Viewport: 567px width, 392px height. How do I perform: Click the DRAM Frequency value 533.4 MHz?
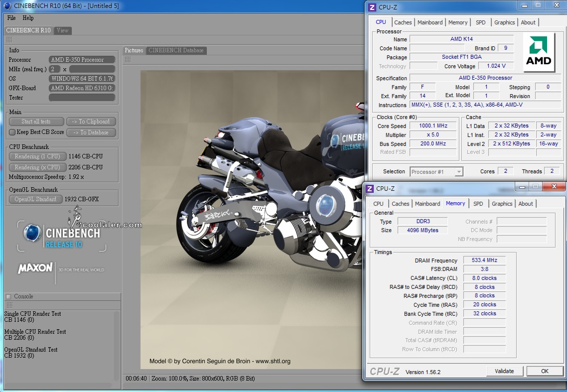point(485,261)
